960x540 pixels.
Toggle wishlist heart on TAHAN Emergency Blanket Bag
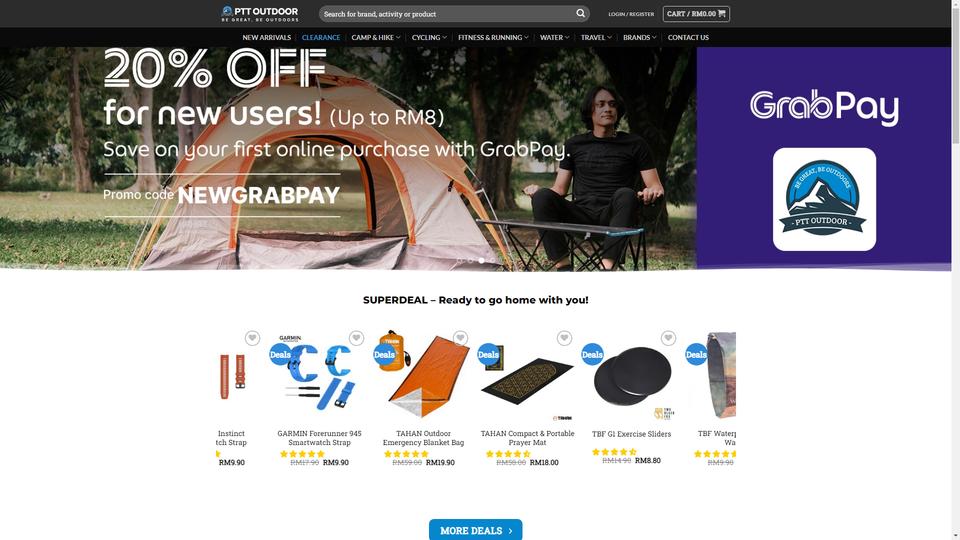(x=460, y=338)
